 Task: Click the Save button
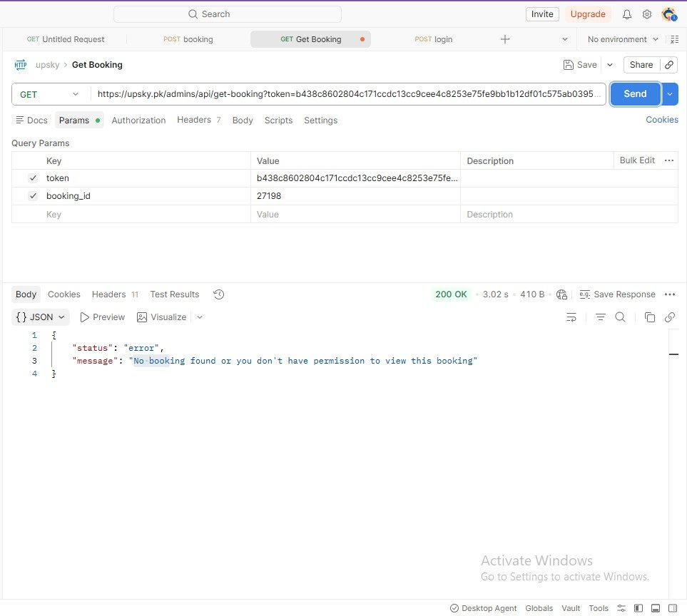[x=580, y=65]
